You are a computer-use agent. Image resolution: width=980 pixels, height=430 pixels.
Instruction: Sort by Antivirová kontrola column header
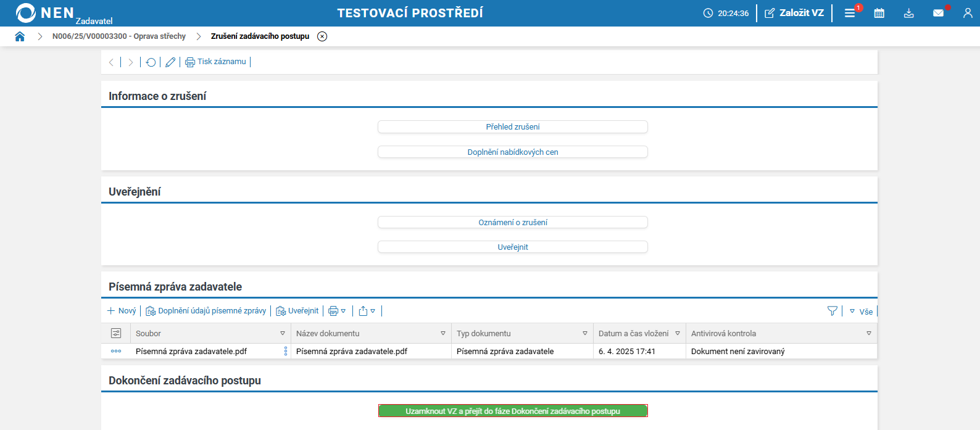(x=723, y=333)
